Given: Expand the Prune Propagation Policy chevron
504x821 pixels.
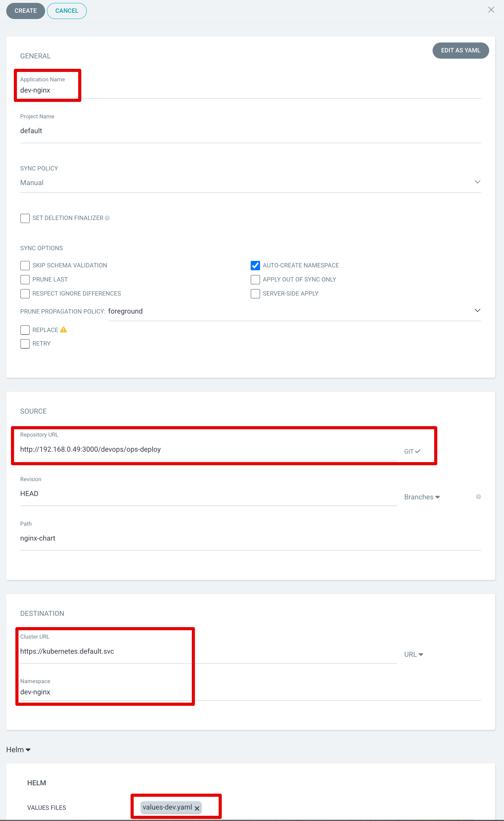Looking at the screenshot, I should (477, 310).
